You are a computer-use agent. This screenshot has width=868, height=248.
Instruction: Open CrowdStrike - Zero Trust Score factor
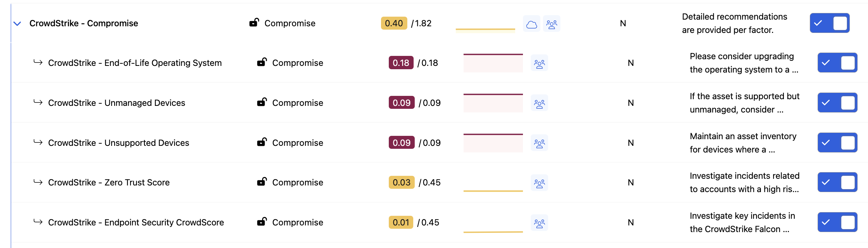(x=109, y=182)
